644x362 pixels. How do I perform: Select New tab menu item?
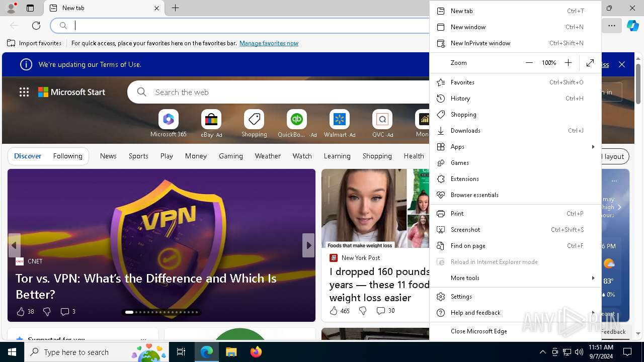(x=516, y=11)
